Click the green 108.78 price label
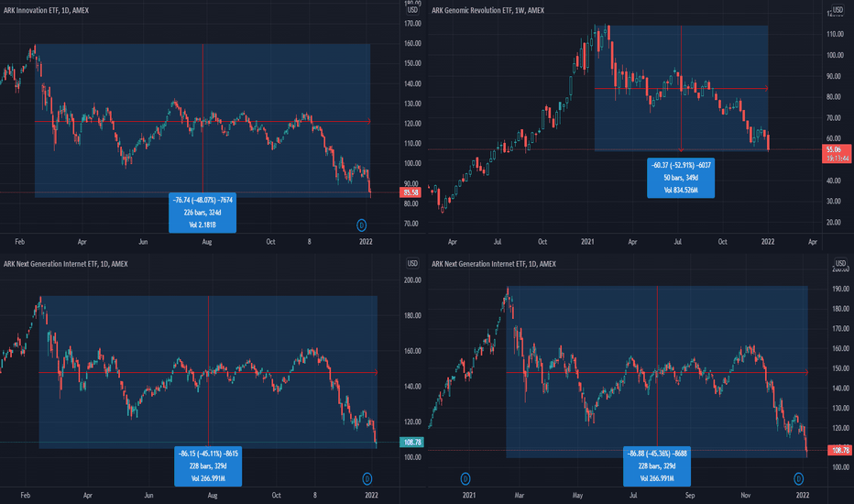 [411, 443]
